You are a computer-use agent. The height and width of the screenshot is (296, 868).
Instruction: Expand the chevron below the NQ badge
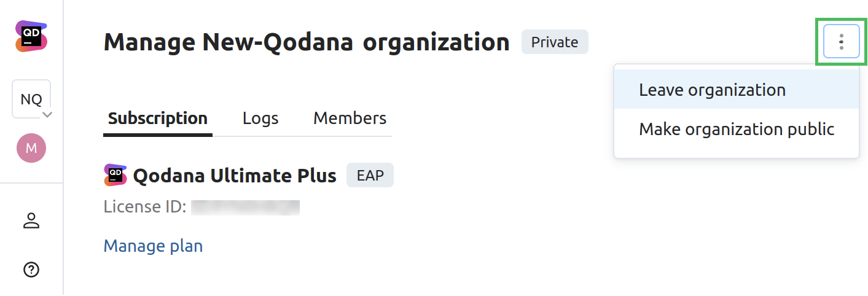(47, 114)
